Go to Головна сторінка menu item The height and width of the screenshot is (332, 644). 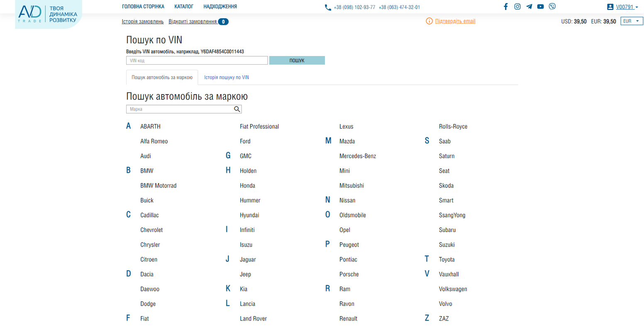pos(143,7)
